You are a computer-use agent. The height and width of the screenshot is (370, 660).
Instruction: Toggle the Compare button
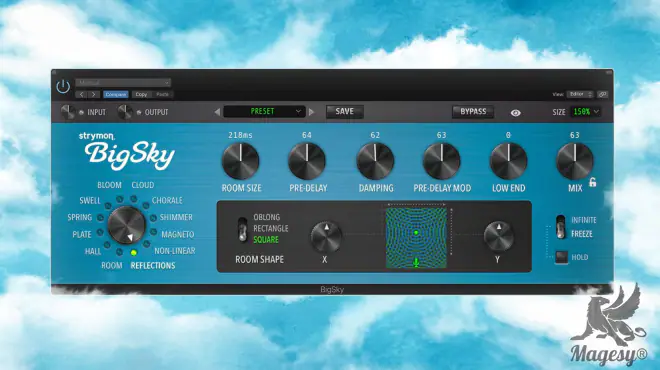(116, 95)
